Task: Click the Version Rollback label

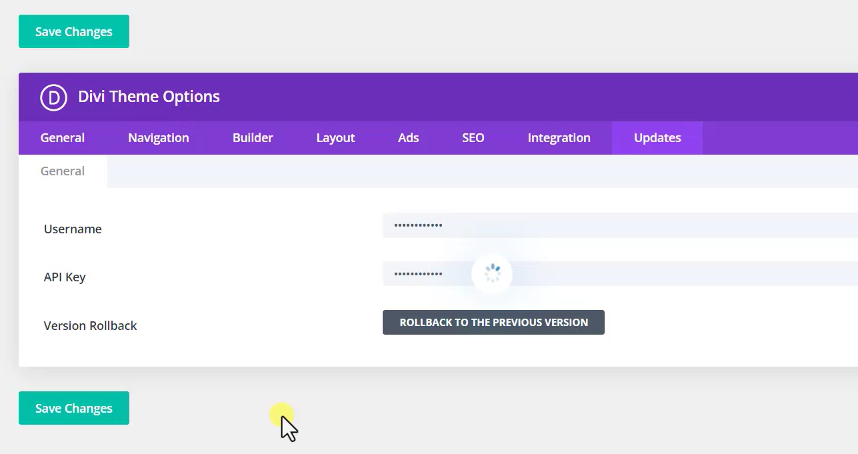Action: coord(90,326)
